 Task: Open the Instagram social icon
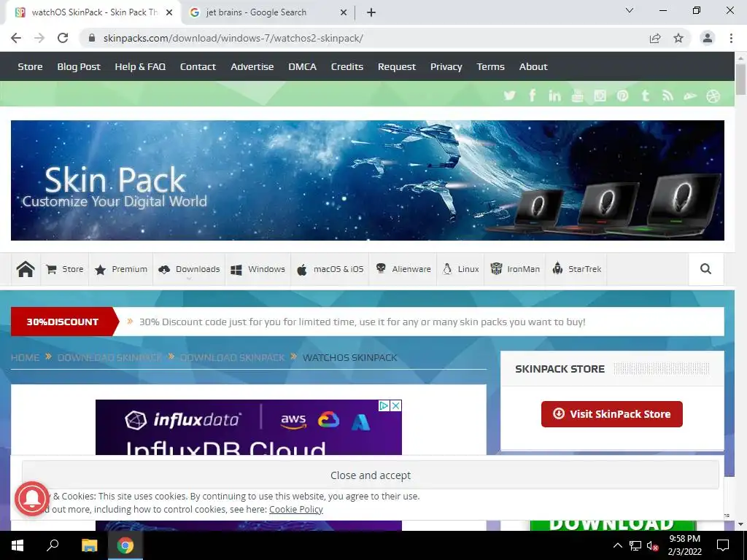[x=600, y=96]
